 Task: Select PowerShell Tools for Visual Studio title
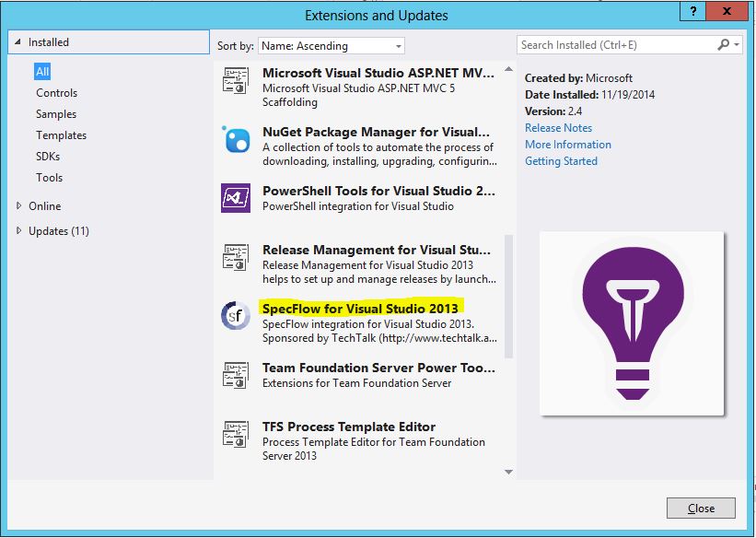pos(378,191)
